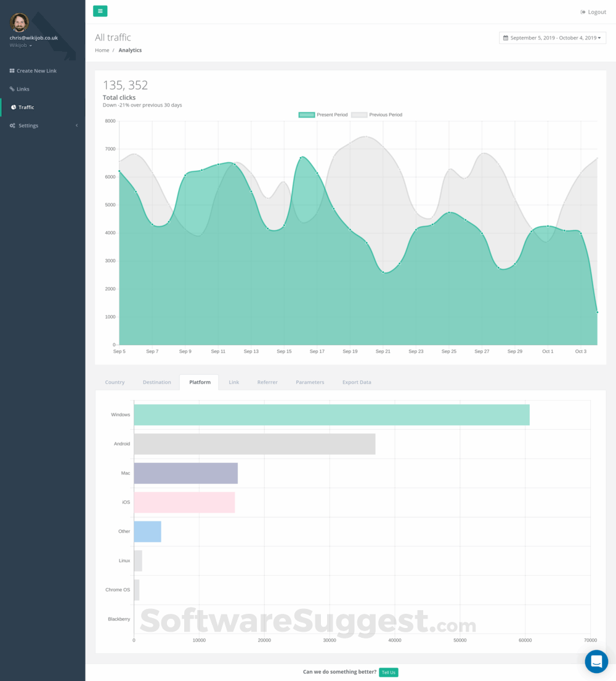
Task: Select Create New Link in the sidebar
Action: point(35,70)
